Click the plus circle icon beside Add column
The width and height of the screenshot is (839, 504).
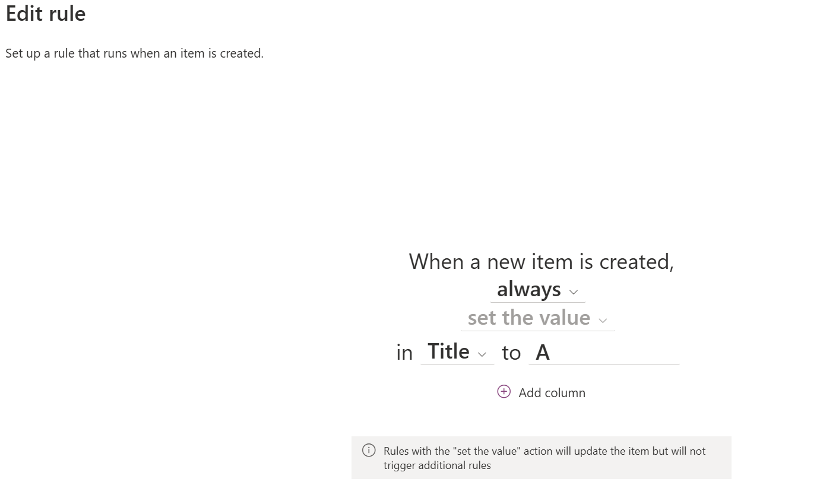504,392
